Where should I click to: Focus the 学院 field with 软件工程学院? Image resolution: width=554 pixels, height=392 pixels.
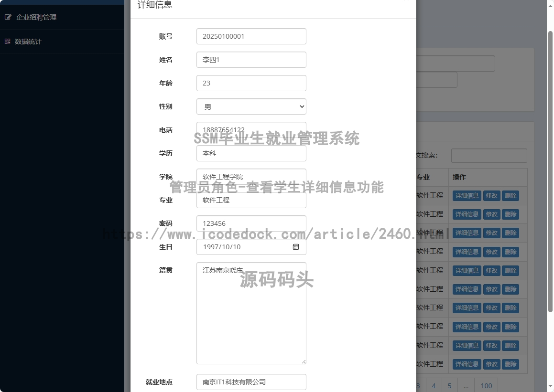pos(251,176)
